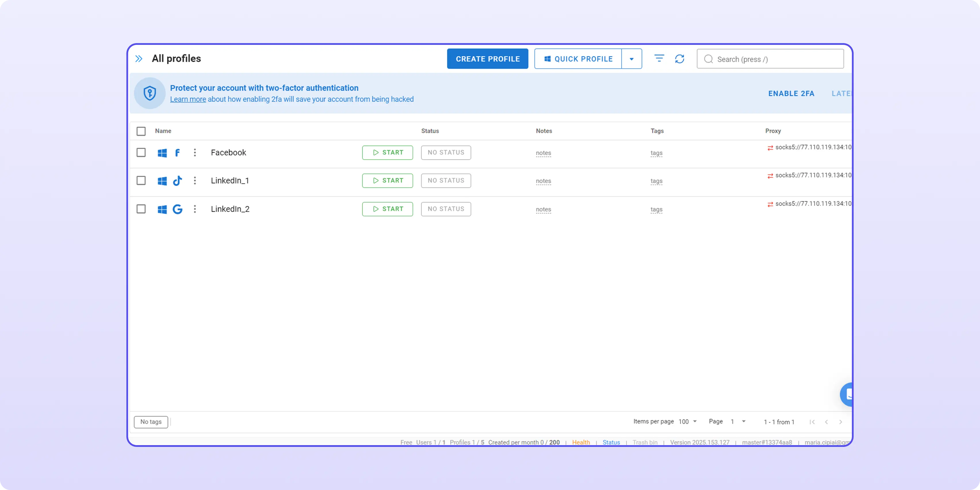980x490 pixels.
Task: Open the support chat bubble
Action: [x=847, y=395]
